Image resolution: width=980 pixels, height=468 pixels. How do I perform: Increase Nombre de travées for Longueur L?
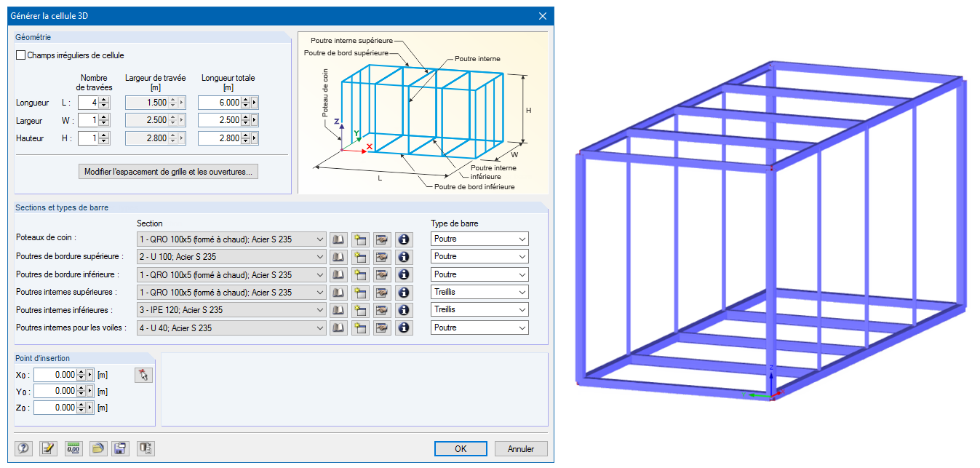(104, 99)
